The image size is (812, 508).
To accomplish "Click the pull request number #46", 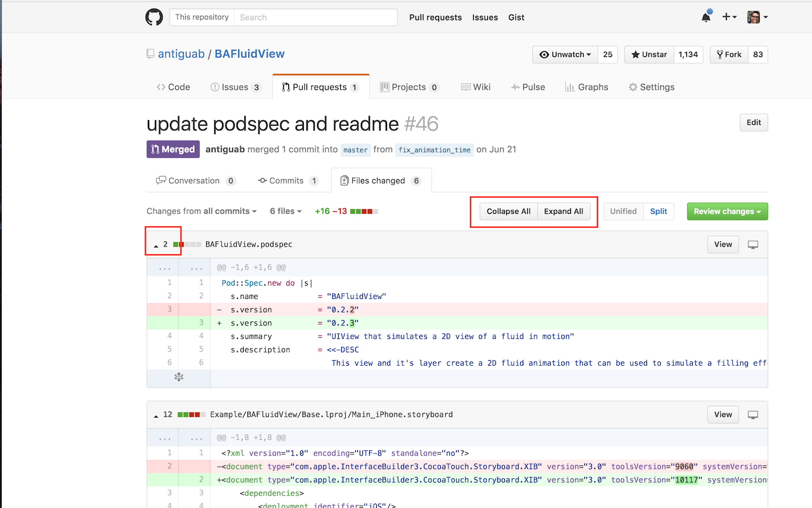I will [x=421, y=123].
